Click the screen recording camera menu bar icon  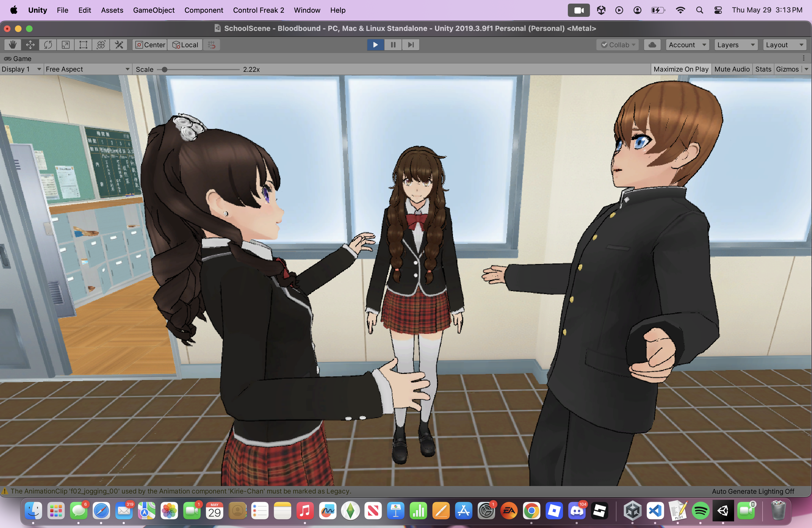[579, 10]
